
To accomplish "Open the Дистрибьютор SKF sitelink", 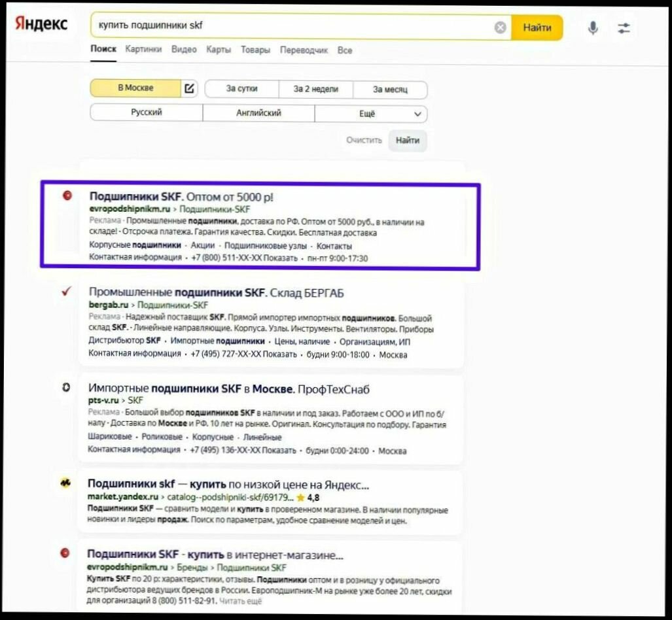I will [x=124, y=341].
